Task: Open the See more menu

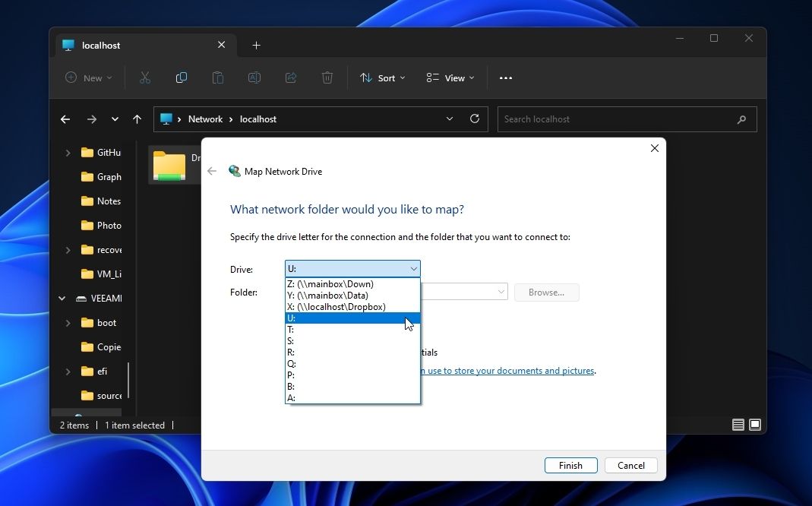Action: point(506,77)
